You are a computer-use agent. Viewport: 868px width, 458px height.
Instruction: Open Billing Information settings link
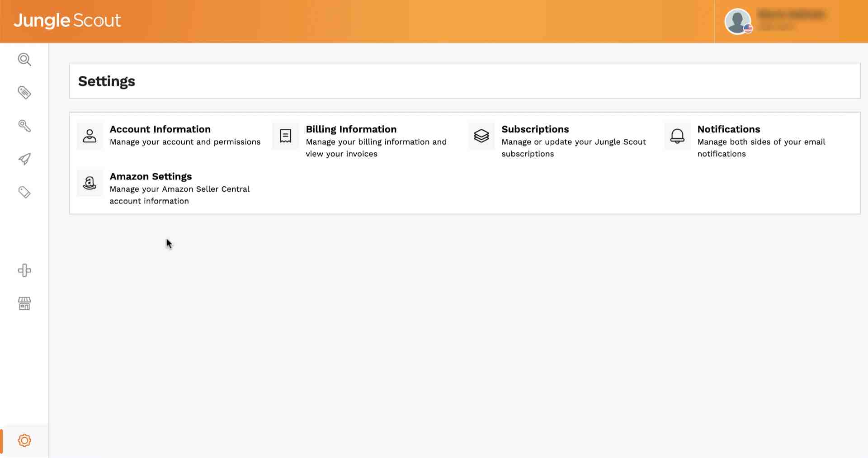tap(351, 129)
